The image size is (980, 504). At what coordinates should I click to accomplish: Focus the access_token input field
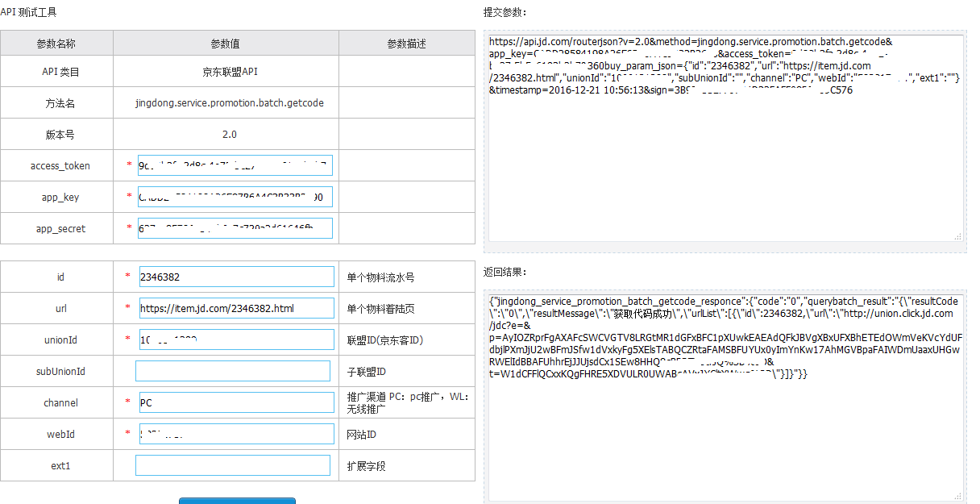point(235,166)
